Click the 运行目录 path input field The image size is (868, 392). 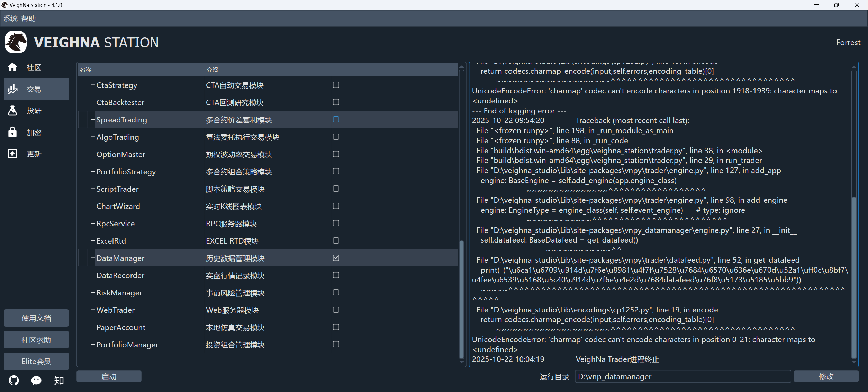682,376
